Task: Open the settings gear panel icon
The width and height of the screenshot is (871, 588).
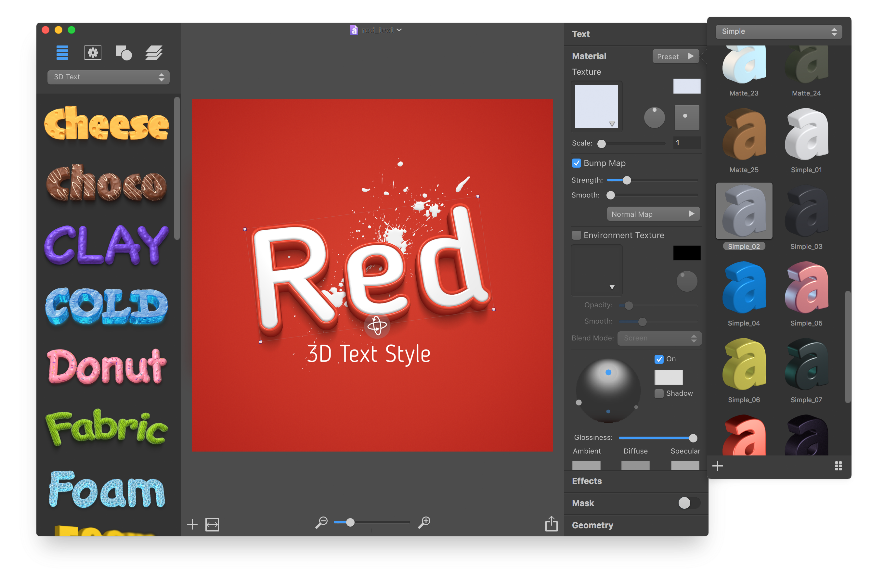Action: 93,52
